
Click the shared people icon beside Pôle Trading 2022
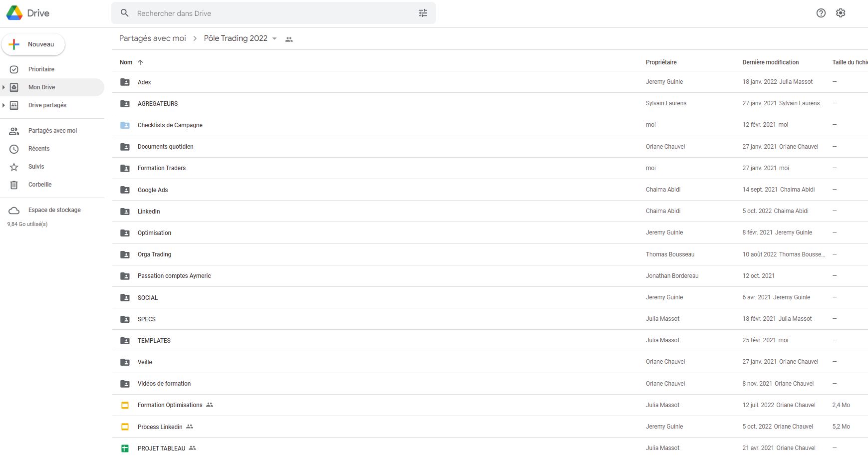[x=289, y=39]
